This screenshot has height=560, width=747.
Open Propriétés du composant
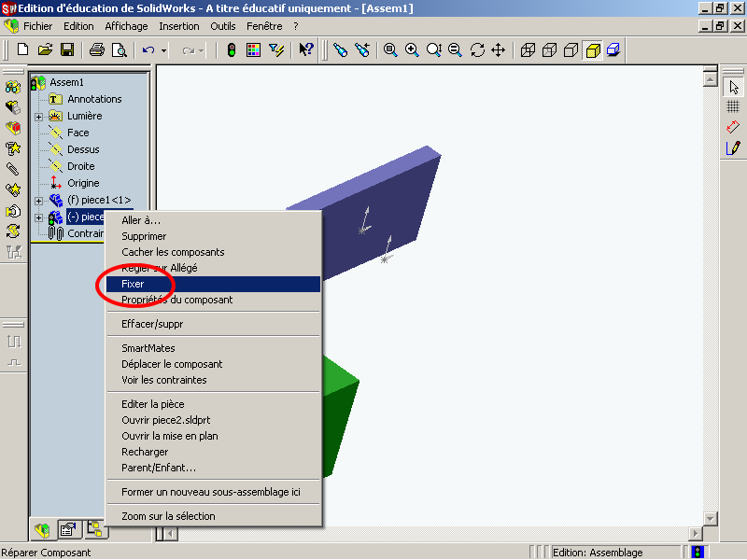click(x=213, y=300)
